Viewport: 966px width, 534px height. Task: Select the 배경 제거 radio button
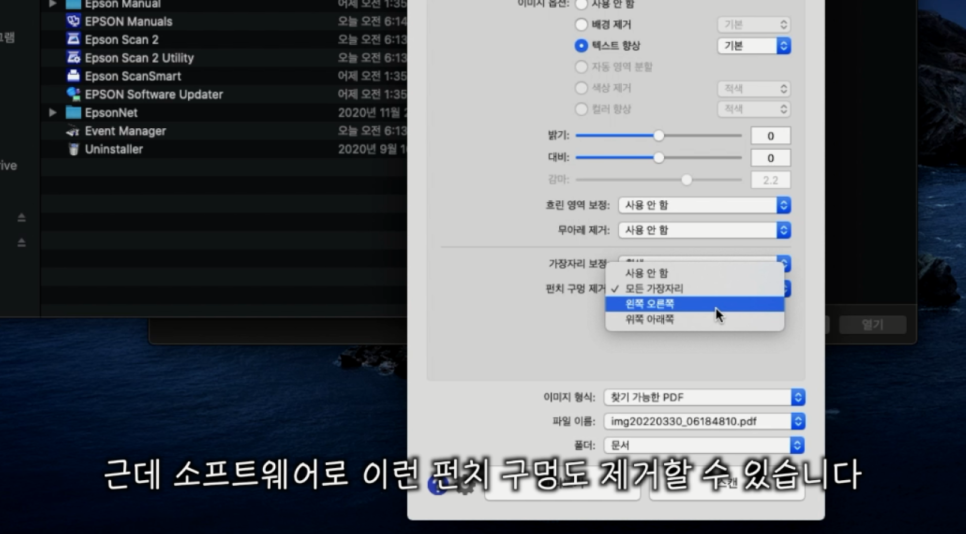tap(581, 24)
